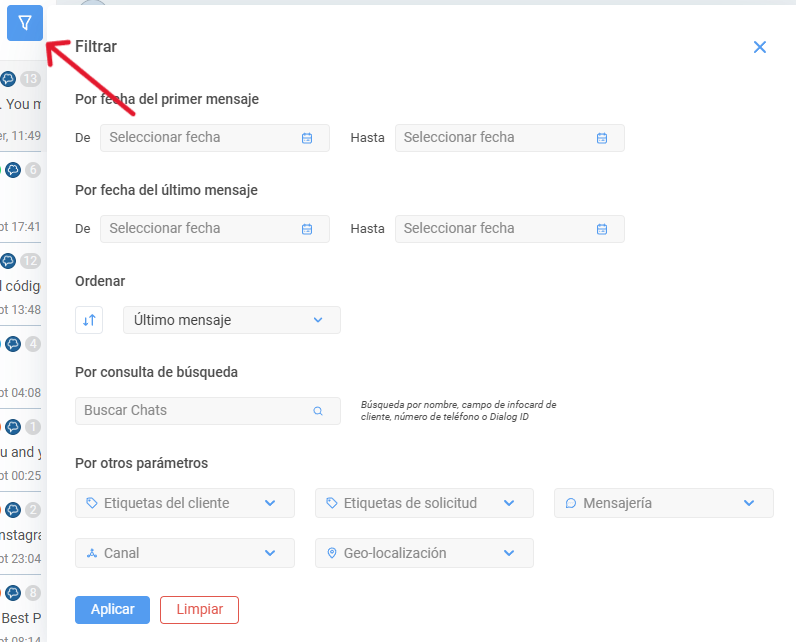Open calendar icon in last message Hasta field
The image size is (796, 642).
pos(602,229)
